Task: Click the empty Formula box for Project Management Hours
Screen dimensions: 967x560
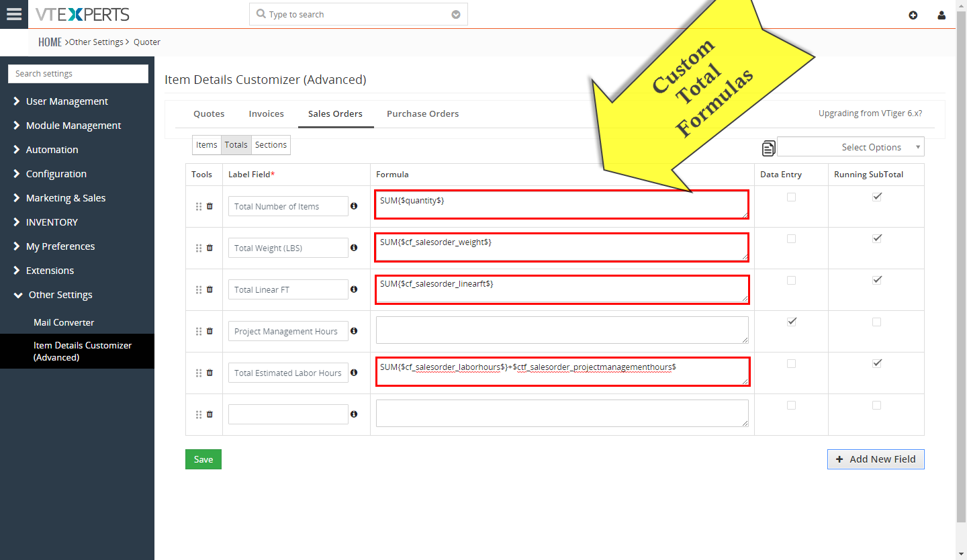Action: [562, 330]
